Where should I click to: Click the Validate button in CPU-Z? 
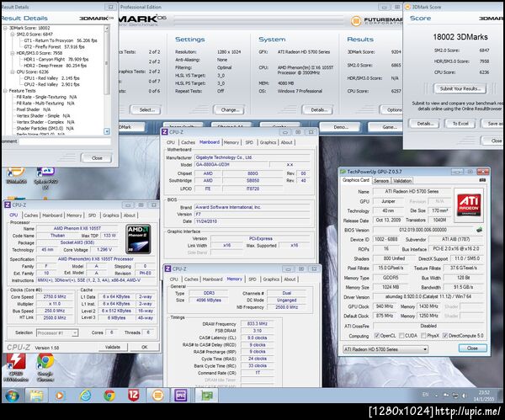(111, 346)
